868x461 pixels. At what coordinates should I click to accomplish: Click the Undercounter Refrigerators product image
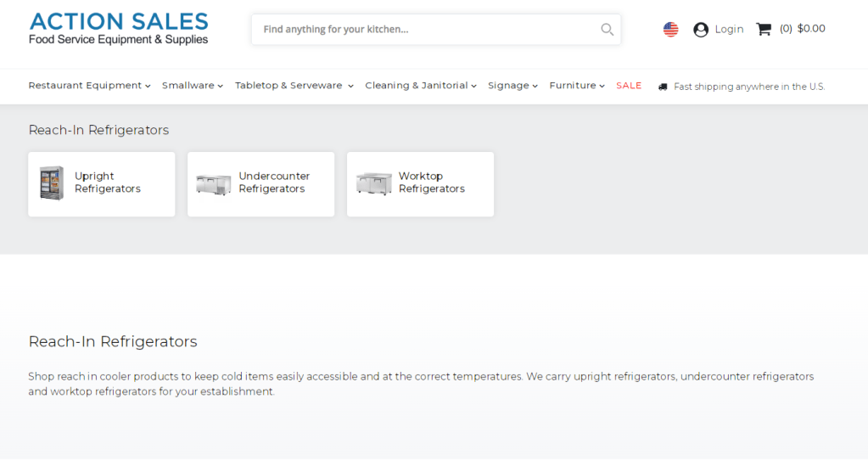tap(213, 183)
